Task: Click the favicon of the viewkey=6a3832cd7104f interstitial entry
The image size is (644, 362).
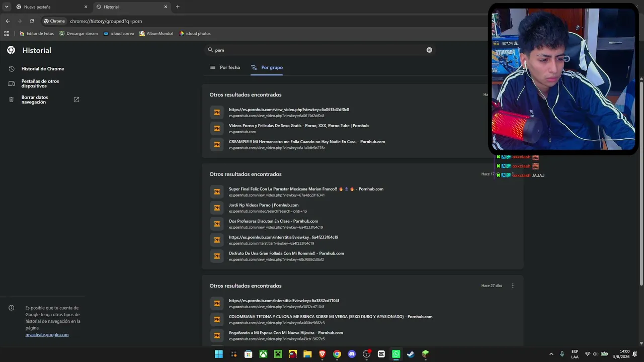Action: point(217,303)
